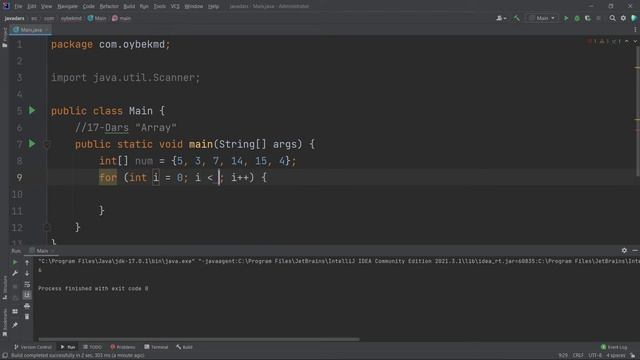Go to next highlighted error arrow in the editor
Viewport: 640px width, 360px height.
[635, 41]
